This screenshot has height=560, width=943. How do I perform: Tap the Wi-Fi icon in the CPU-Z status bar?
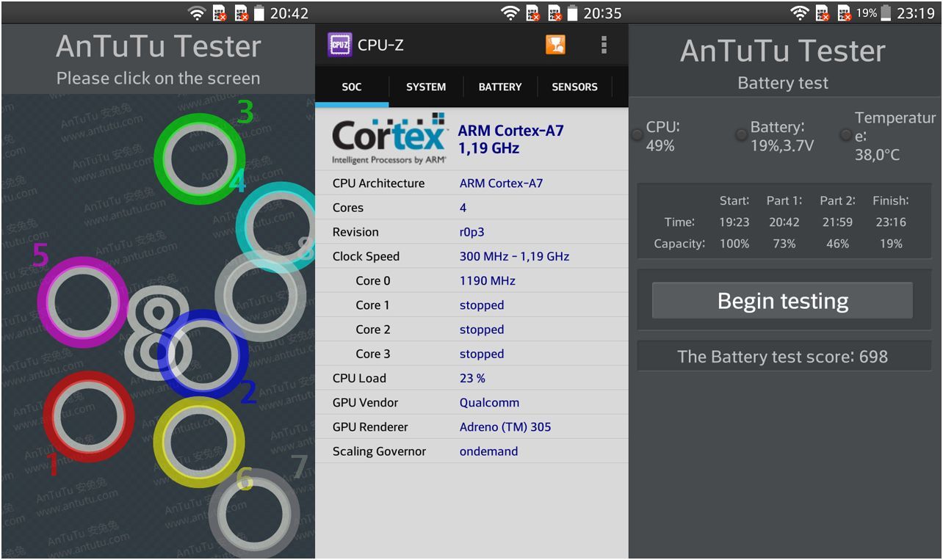[510, 13]
